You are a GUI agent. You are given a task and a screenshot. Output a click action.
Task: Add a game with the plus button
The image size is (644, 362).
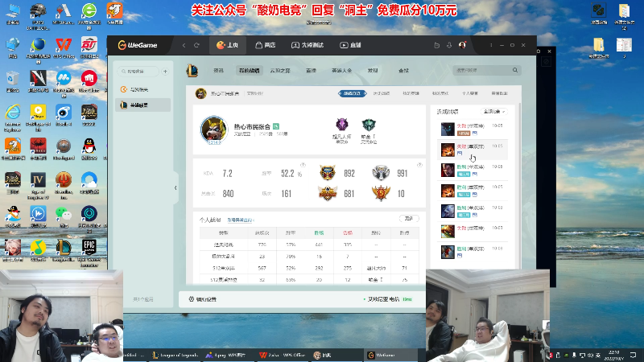pyautogui.click(x=166, y=72)
